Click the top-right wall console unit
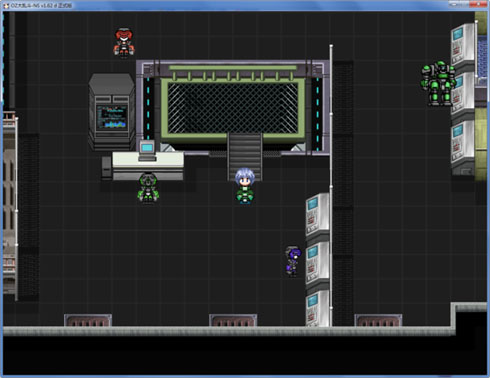 [x=463, y=46]
